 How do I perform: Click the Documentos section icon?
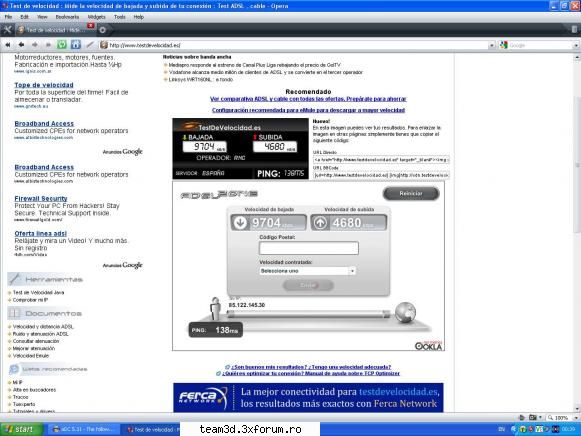tap(14, 313)
